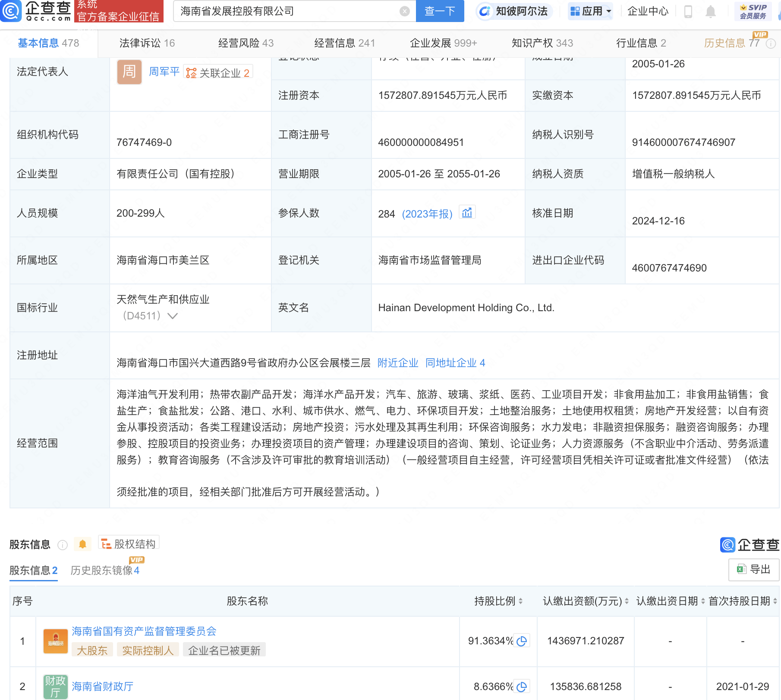781x700 pixels.
Task: Click the info icon beside 股东信息
Action: [63, 545]
